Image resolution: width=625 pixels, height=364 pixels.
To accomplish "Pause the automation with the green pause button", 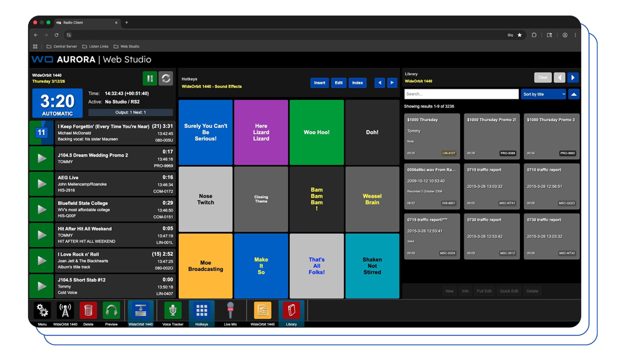I will click(150, 79).
